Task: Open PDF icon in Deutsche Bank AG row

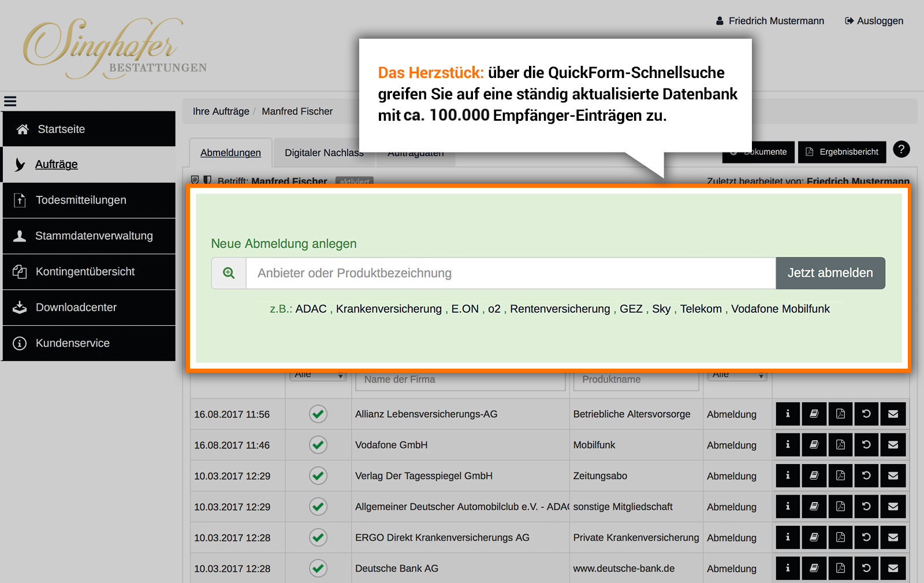Action: (x=840, y=568)
